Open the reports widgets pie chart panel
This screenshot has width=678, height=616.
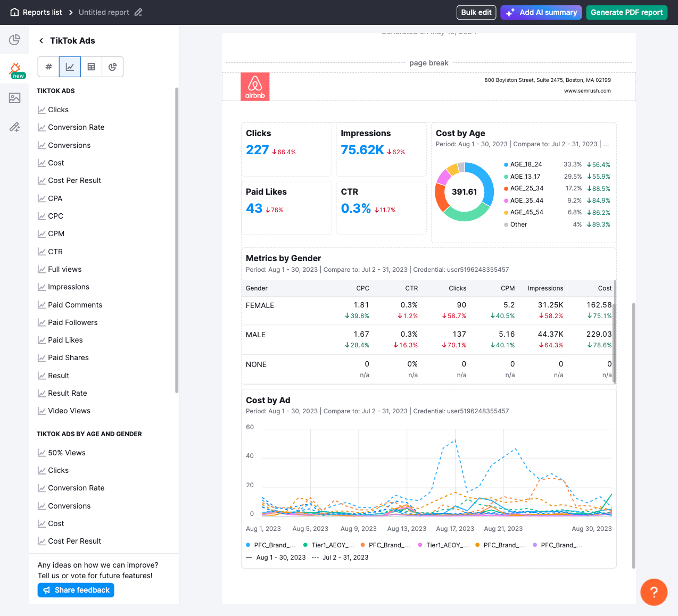coord(15,40)
